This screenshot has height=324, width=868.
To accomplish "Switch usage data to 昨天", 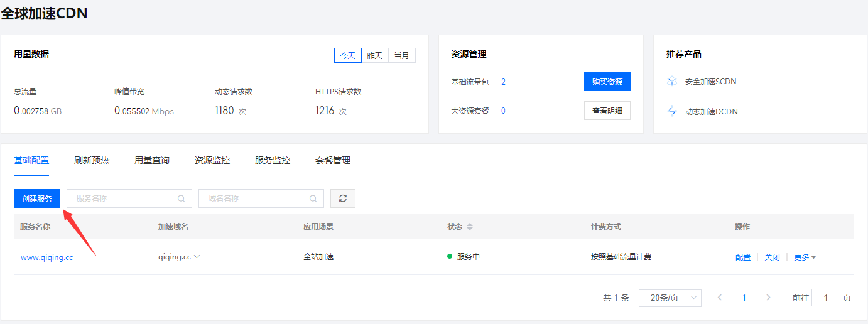I will tap(374, 55).
